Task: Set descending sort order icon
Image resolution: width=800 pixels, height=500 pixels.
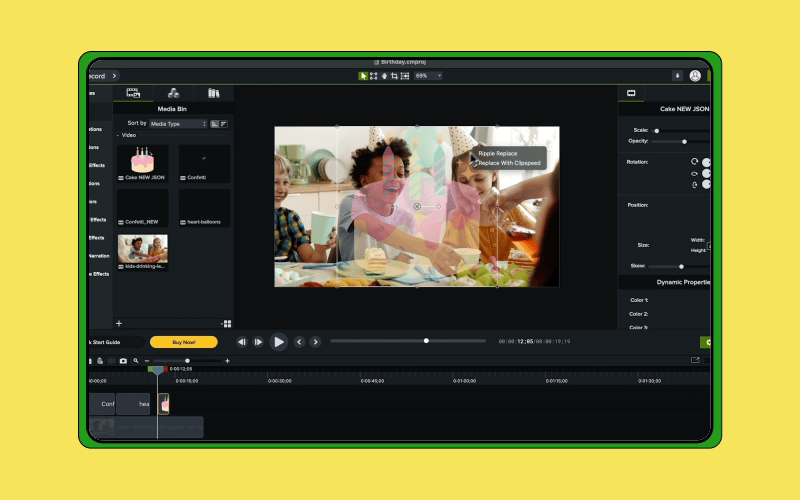Action: (223, 124)
